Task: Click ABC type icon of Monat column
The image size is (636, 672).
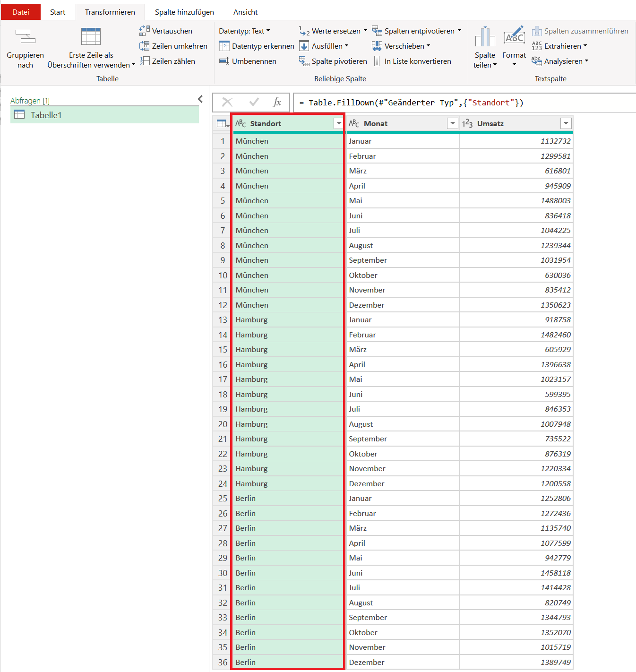Action: 354,123
